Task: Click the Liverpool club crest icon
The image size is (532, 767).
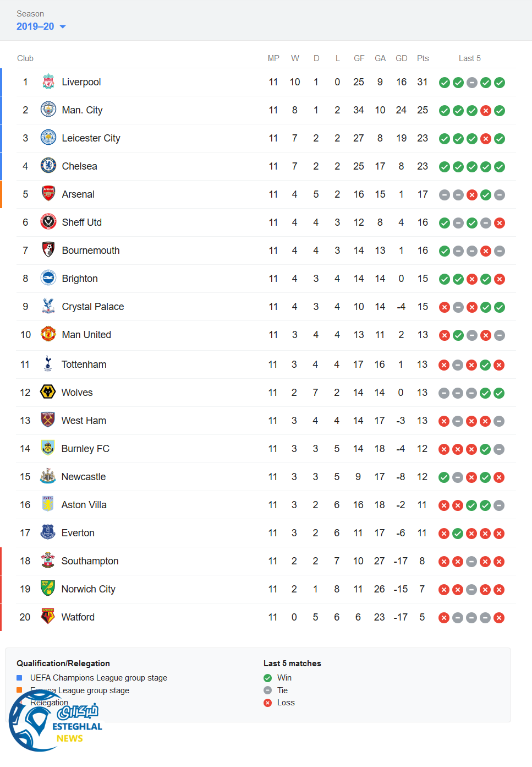Action: 48,82
